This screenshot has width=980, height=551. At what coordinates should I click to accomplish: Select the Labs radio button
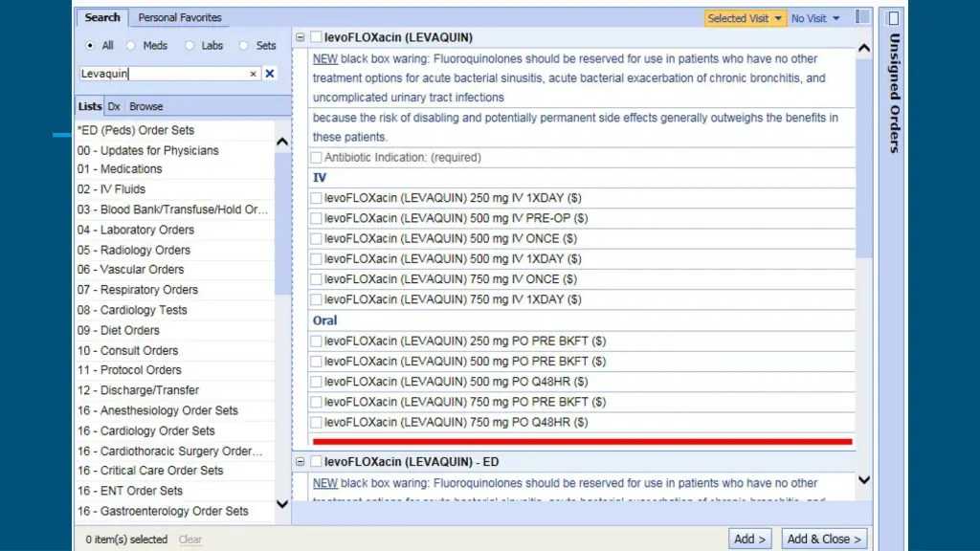click(189, 46)
